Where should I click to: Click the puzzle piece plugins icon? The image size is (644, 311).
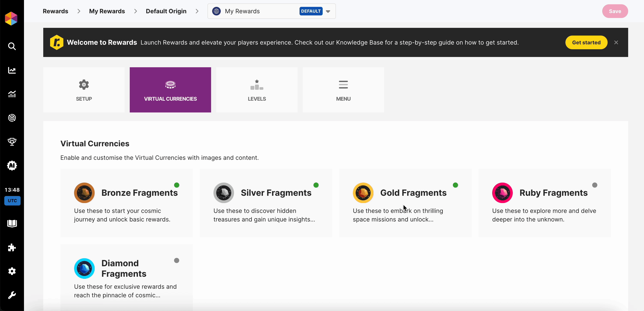12,248
